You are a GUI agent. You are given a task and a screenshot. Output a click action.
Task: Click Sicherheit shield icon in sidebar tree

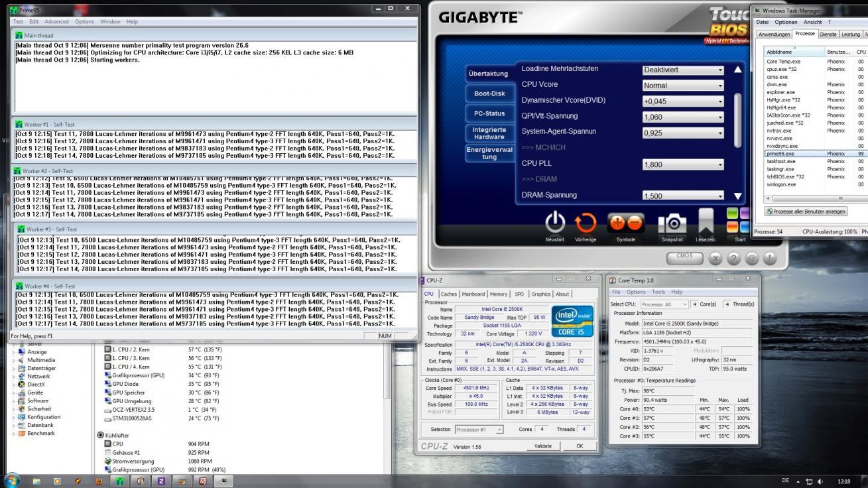[23, 409]
